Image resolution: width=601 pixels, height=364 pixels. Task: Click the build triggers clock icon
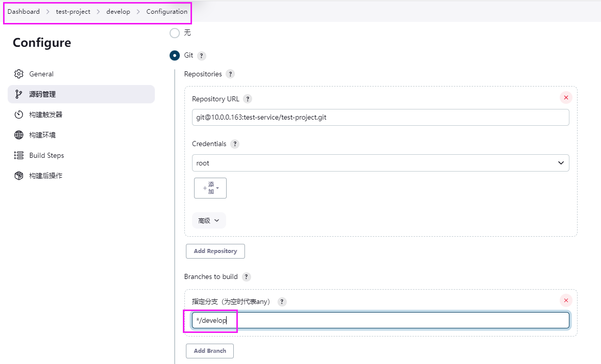[19, 115]
